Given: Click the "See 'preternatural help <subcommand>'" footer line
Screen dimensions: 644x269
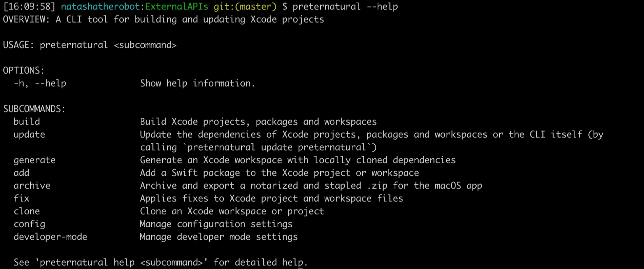Looking at the screenshot, I should point(161,263).
